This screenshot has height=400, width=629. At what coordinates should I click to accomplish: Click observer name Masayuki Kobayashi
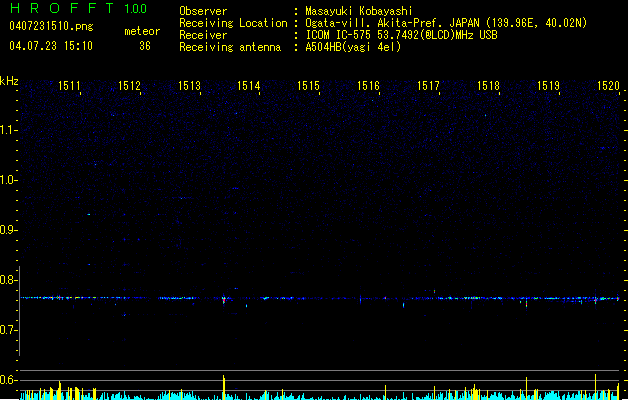[359, 11]
